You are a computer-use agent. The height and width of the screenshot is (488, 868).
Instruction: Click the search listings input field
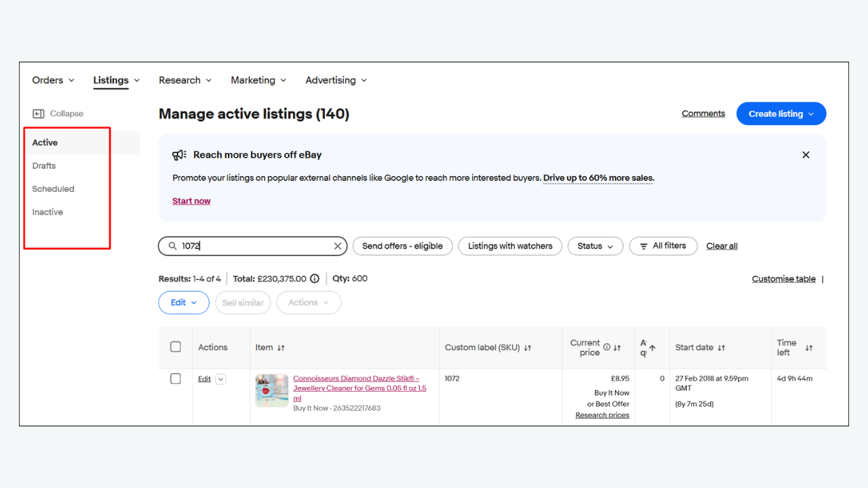point(253,246)
